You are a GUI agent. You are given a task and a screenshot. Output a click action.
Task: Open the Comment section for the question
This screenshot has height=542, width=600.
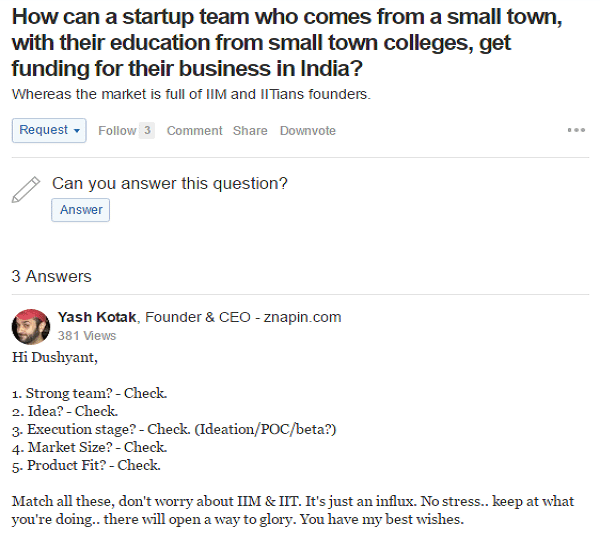point(194,131)
